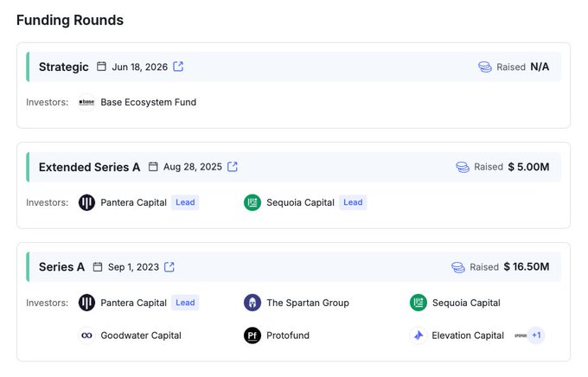Open external link for Strategic round

pyautogui.click(x=178, y=67)
